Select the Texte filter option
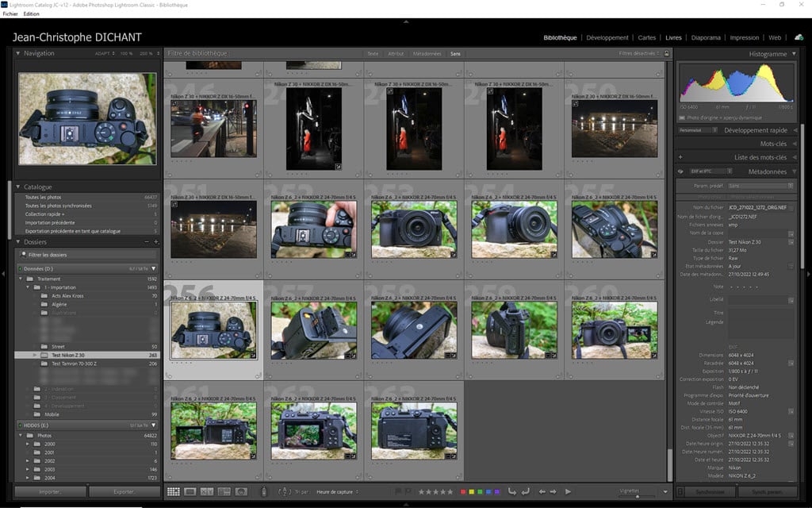This screenshot has width=812, height=508. click(373, 54)
